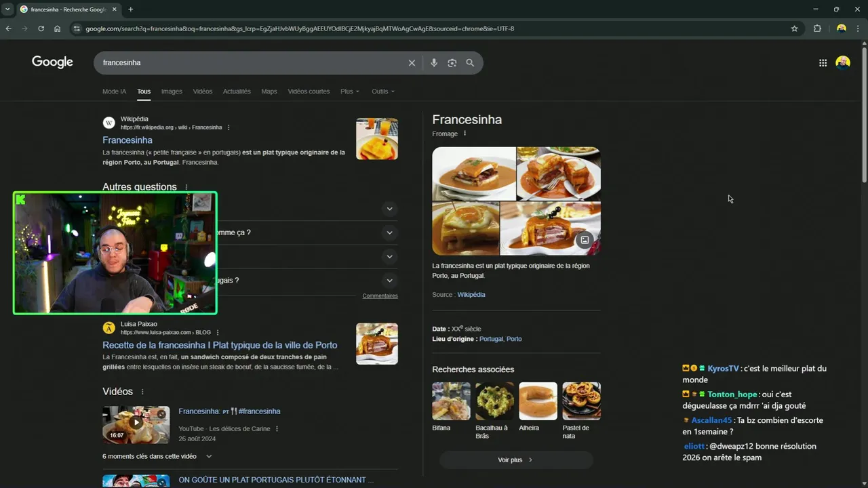Image resolution: width=868 pixels, height=488 pixels.
Task: Switch to the Vidéos courtes tab
Action: 309,91
